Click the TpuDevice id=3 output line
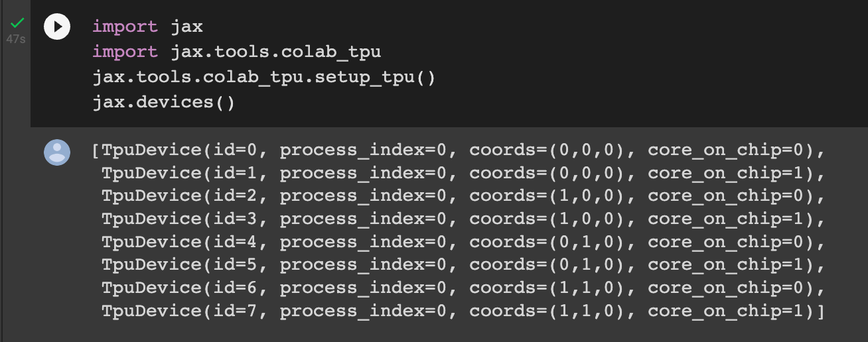 tap(463, 219)
